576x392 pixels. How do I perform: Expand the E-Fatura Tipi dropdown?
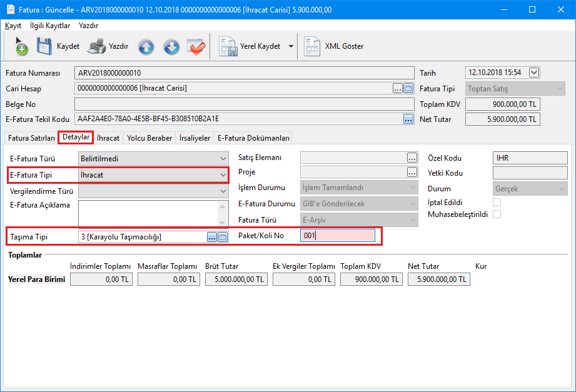click(223, 175)
